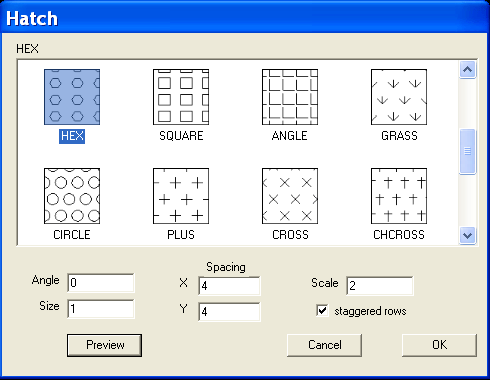Viewport: 490px width, 380px height.
Task: Select the HEX hatch pattern thumbnail
Action: point(72,97)
